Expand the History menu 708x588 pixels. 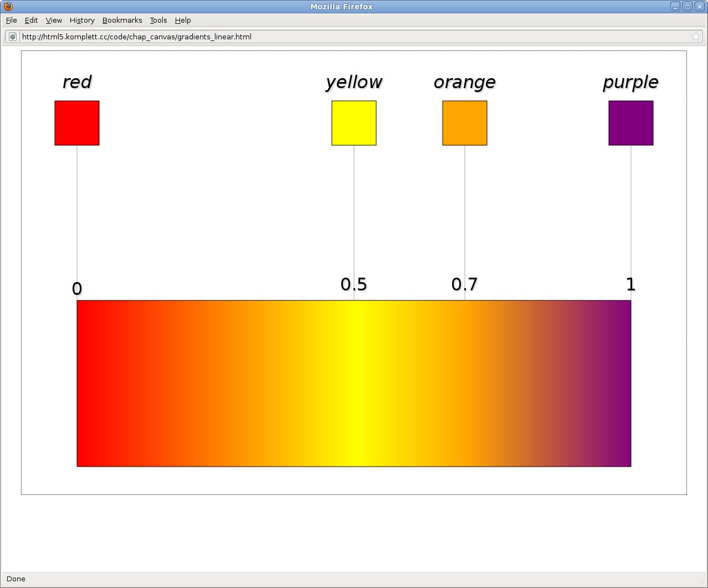coord(82,20)
